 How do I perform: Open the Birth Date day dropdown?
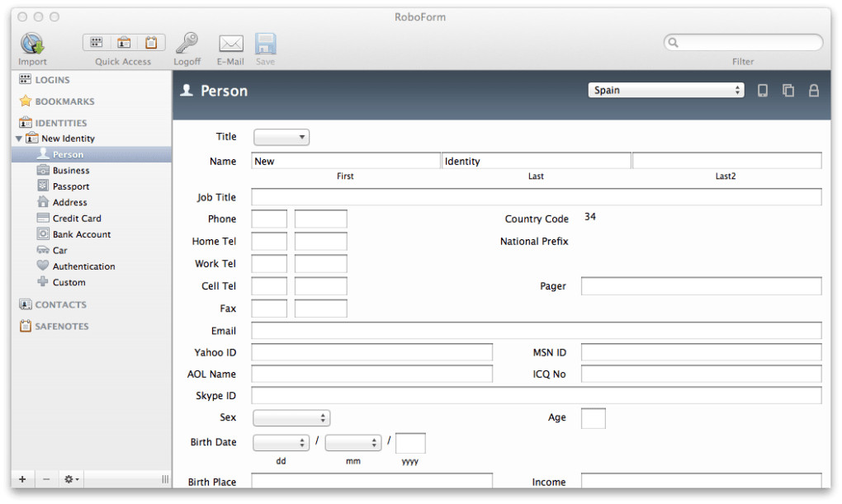tap(281, 442)
